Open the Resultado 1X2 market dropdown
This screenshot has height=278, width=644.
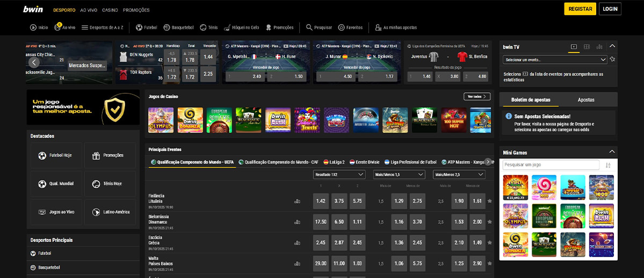pos(339,174)
